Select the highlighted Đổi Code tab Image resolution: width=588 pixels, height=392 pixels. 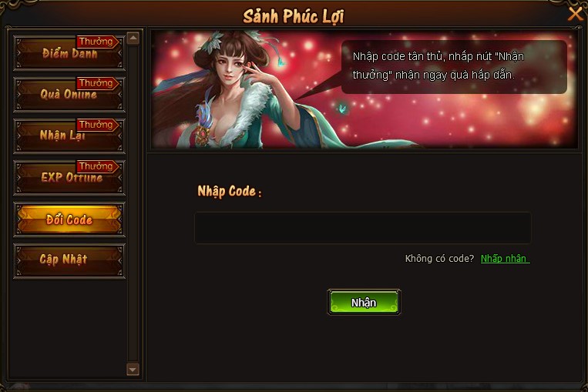(69, 219)
